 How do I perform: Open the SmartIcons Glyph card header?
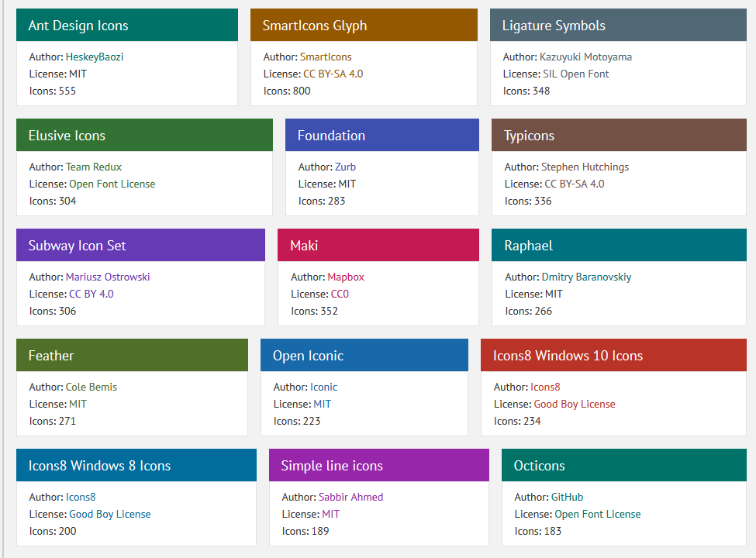pyautogui.click(x=364, y=25)
